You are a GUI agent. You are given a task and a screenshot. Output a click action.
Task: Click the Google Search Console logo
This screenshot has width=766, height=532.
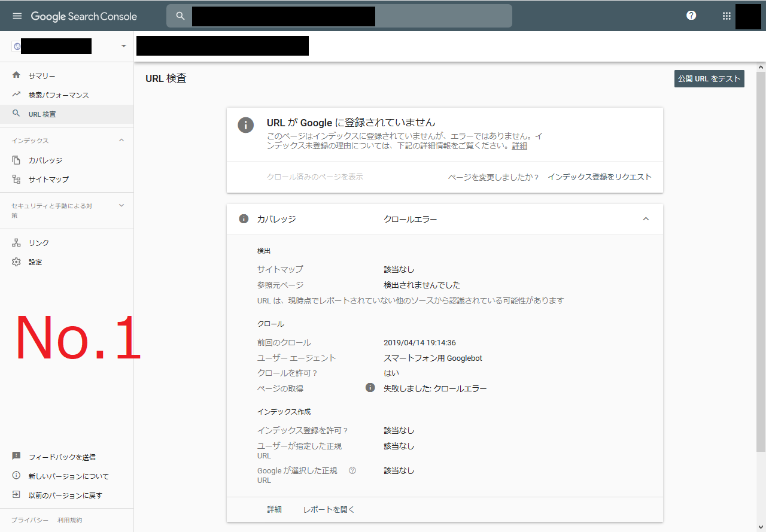coord(84,16)
